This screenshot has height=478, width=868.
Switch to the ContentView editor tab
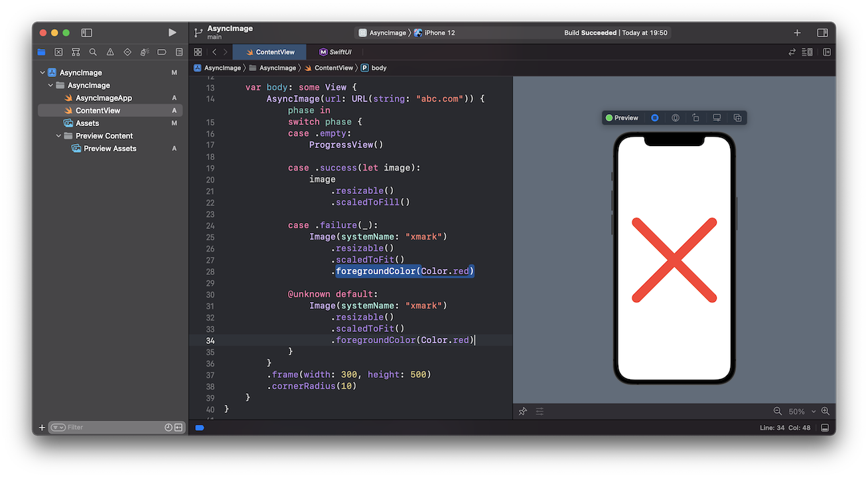click(269, 52)
